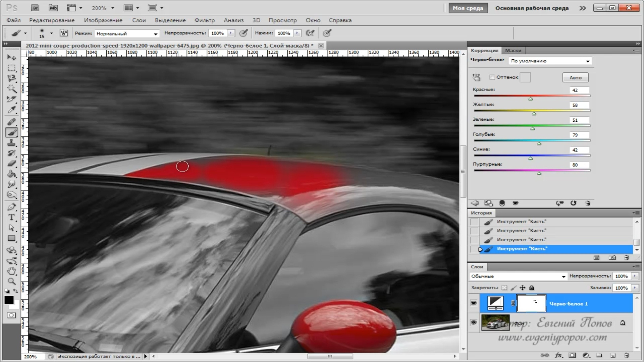
Task: Select the Text tool in toolbar
Action: pyautogui.click(x=11, y=217)
